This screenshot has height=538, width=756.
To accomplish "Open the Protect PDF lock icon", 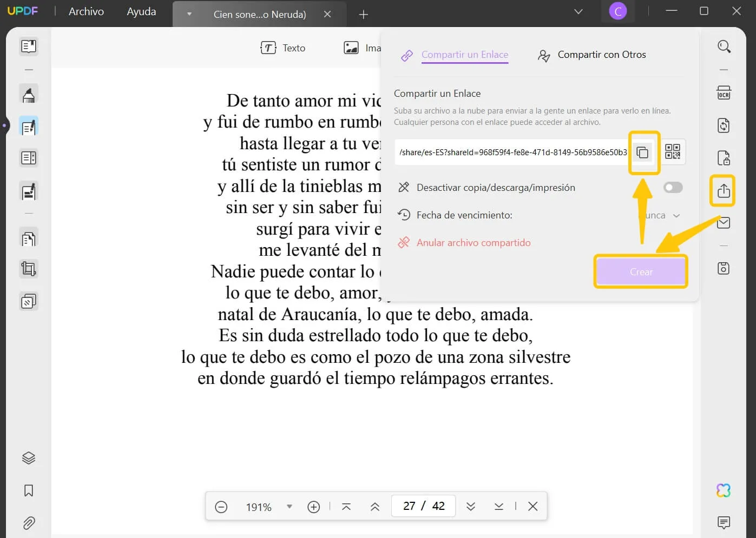I will [x=724, y=158].
